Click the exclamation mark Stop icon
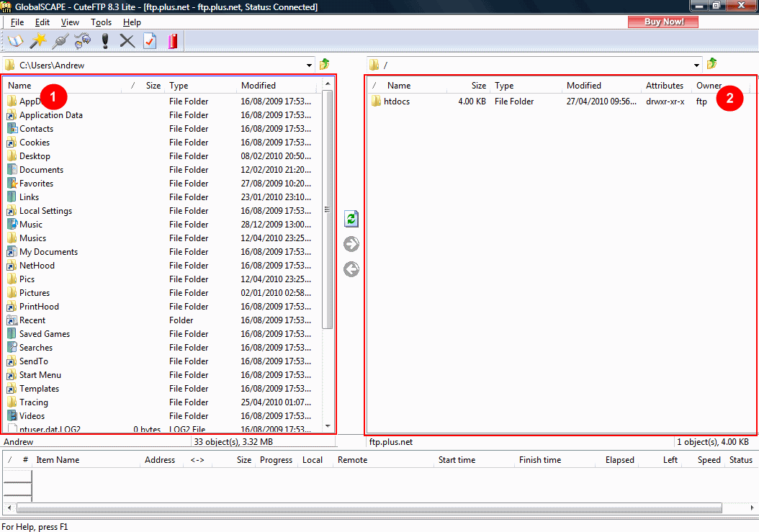 click(x=105, y=41)
